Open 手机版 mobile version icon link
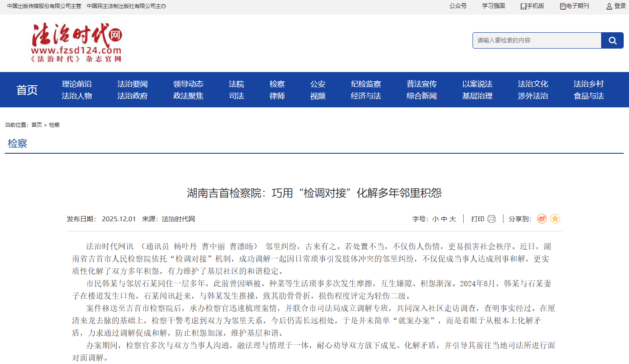This screenshot has width=629, height=364. (523, 6)
